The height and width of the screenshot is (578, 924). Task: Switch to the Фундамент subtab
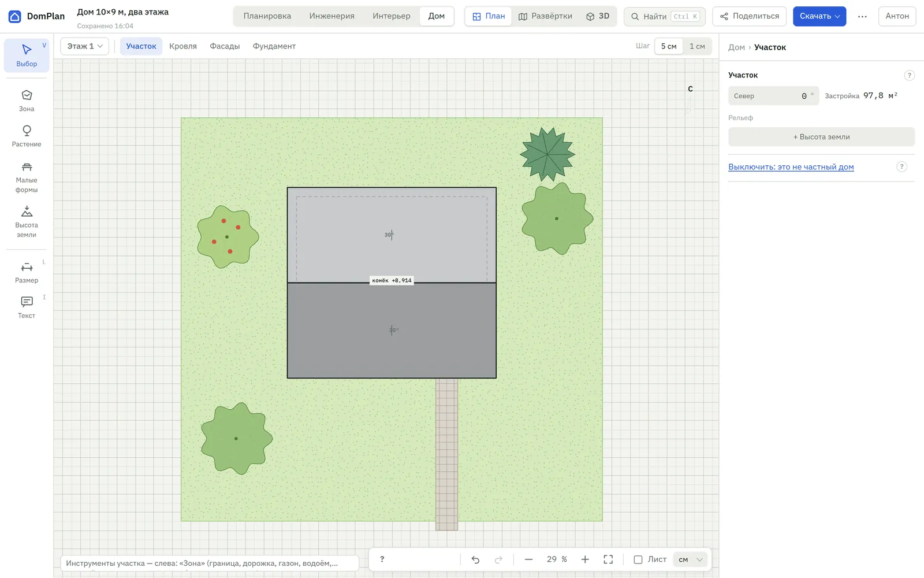tap(274, 46)
